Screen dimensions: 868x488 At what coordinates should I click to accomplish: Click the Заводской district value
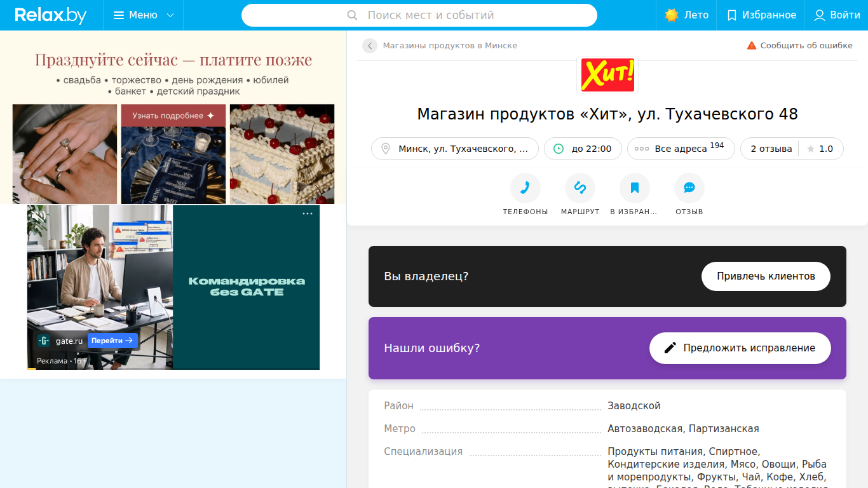click(x=634, y=405)
